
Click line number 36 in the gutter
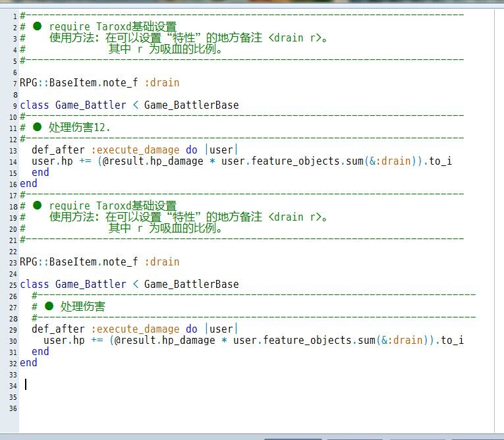[13, 408]
